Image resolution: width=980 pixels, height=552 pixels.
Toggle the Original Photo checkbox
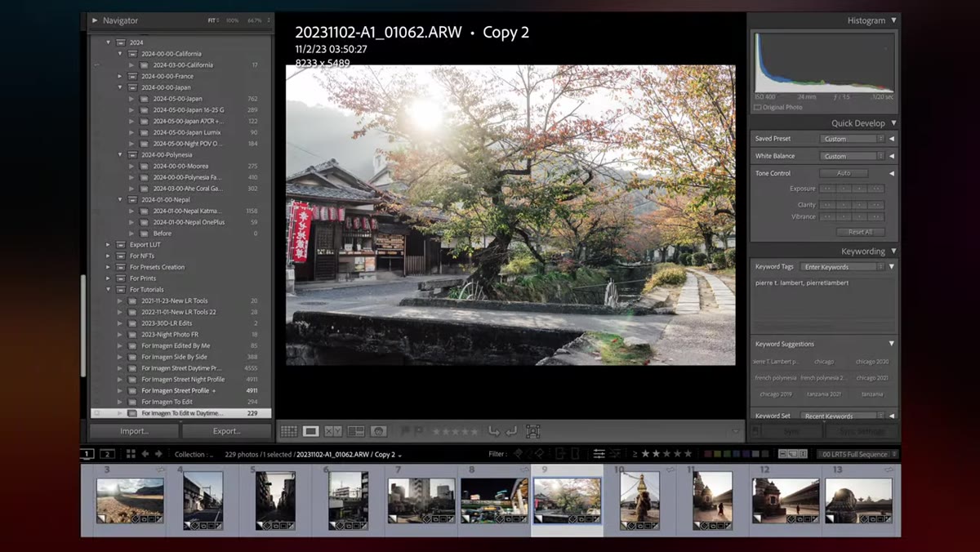pos(758,108)
